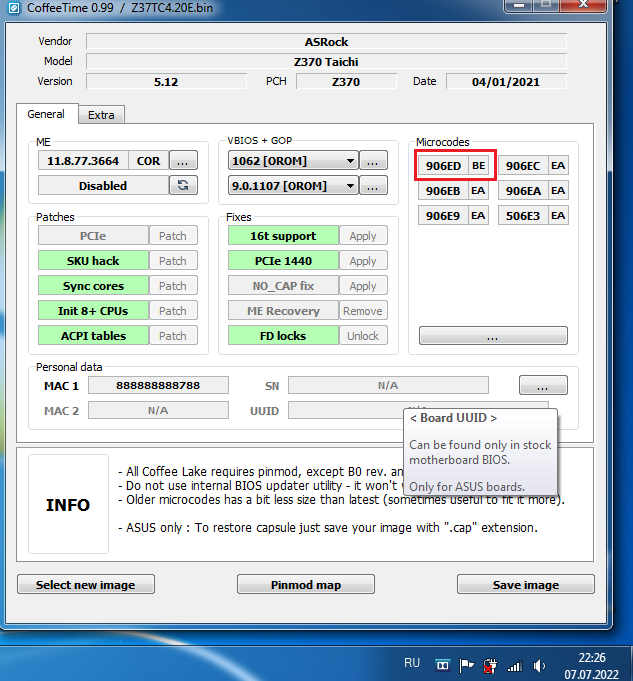The width and height of the screenshot is (633, 681).
Task: Open the VBIOS 1062 [OROM] dropdown
Action: (x=293, y=161)
